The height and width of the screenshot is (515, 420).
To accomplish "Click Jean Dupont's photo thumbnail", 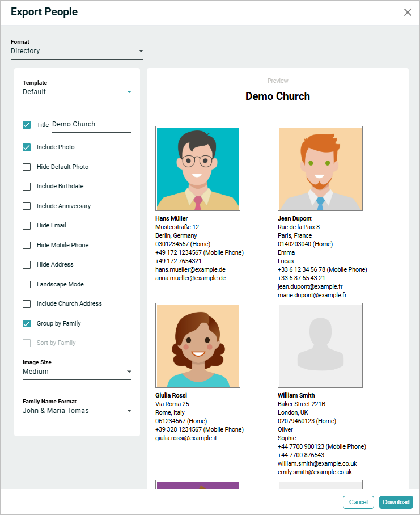I will coord(320,168).
